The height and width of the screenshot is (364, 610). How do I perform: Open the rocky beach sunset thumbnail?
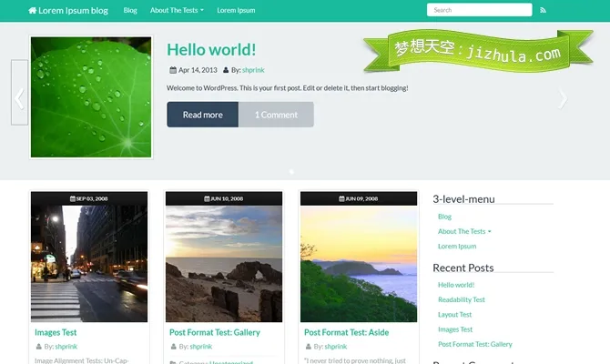(x=224, y=264)
